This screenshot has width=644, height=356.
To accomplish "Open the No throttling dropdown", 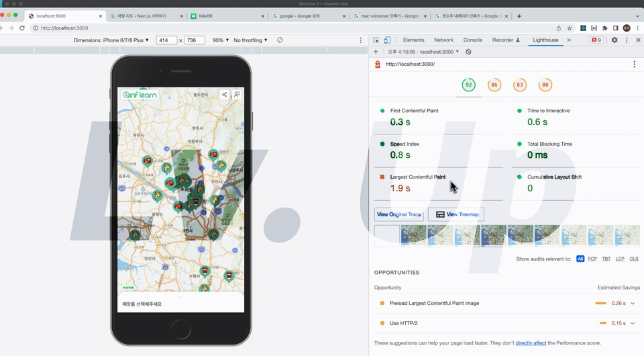I will point(250,40).
